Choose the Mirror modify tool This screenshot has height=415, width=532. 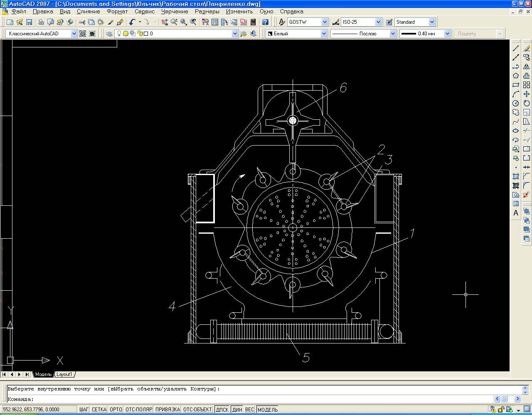(527, 67)
